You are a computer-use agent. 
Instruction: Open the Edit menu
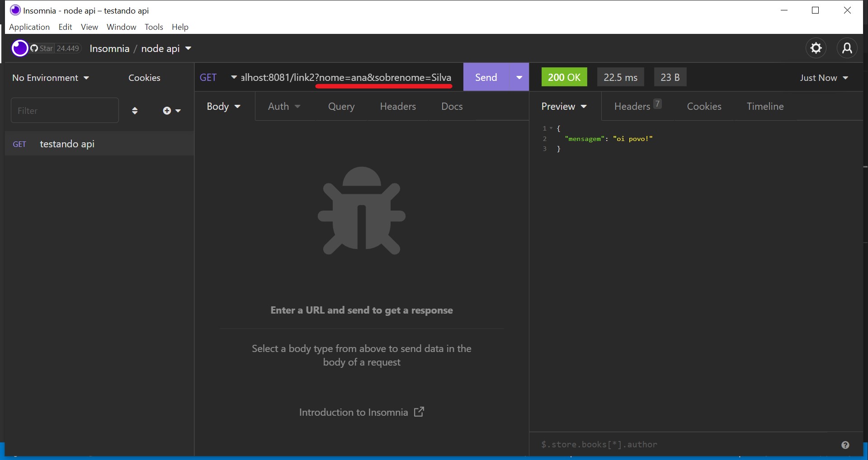[65, 27]
